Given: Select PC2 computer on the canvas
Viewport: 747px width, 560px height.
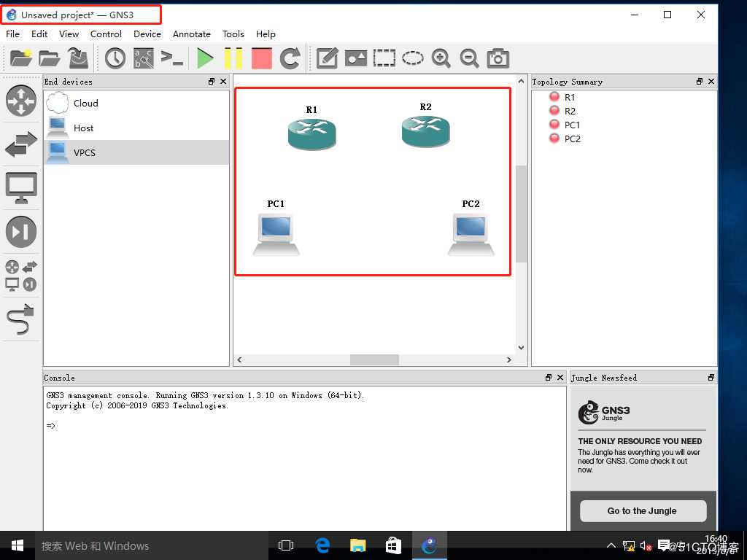Looking at the screenshot, I should point(471,235).
